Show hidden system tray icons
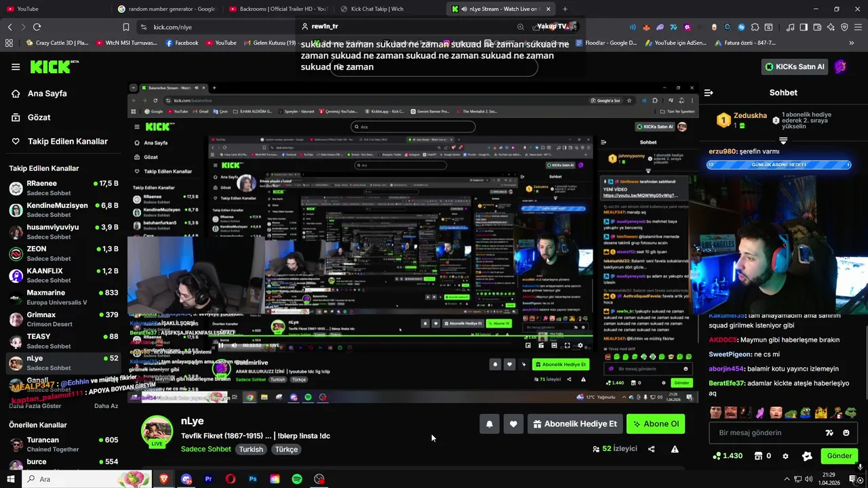The width and height of the screenshot is (868, 488). [788, 479]
